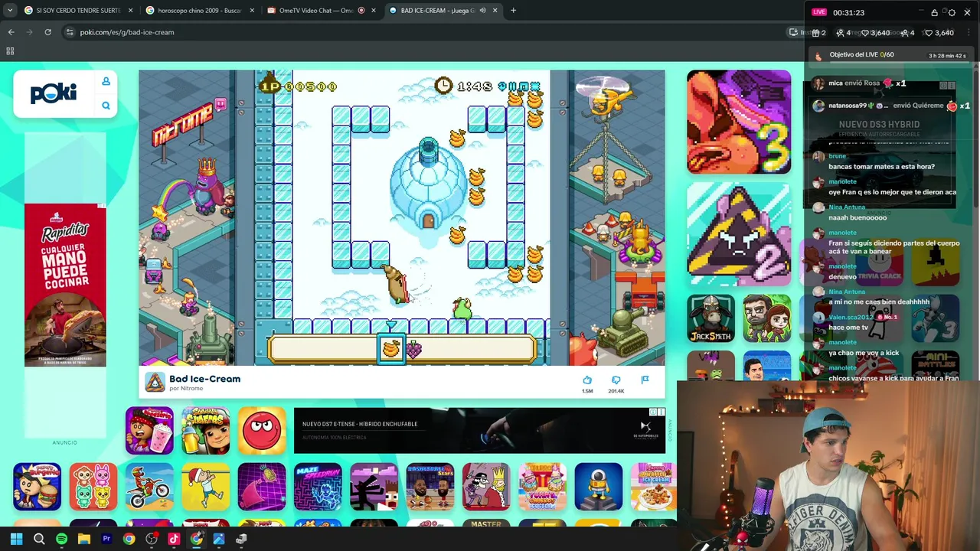
Task: Mute the BAD ICE-CREAM tab speaker icon
Action: (482, 11)
